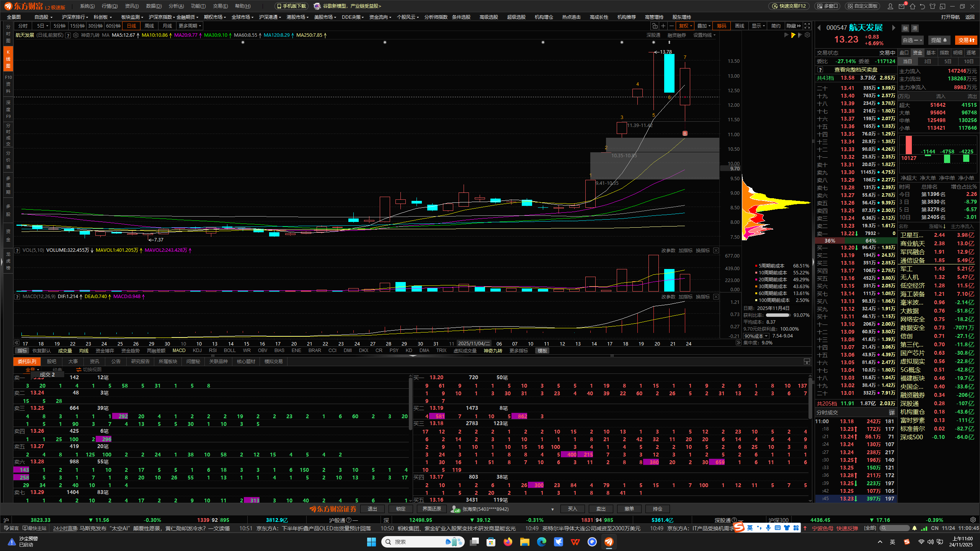Toggle the 画线 drawing mode
Screen dimensions: 980x551
(740, 26)
